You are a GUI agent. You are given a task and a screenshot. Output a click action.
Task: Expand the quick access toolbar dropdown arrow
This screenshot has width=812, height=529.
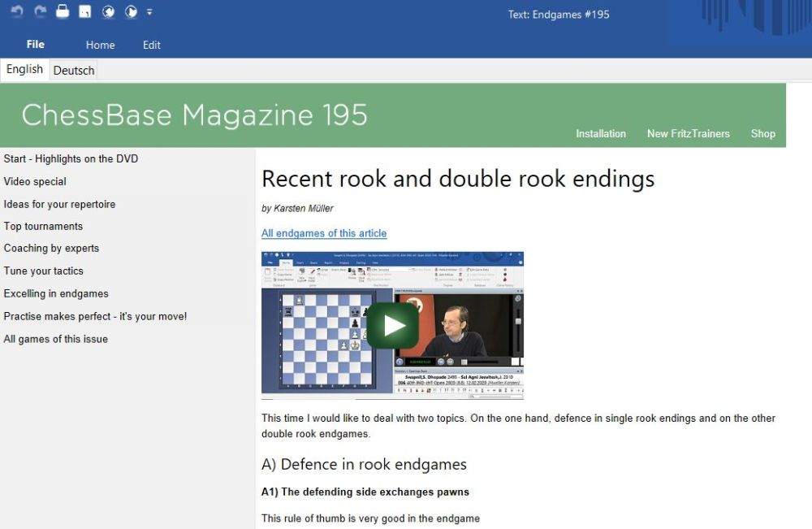(x=149, y=12)
